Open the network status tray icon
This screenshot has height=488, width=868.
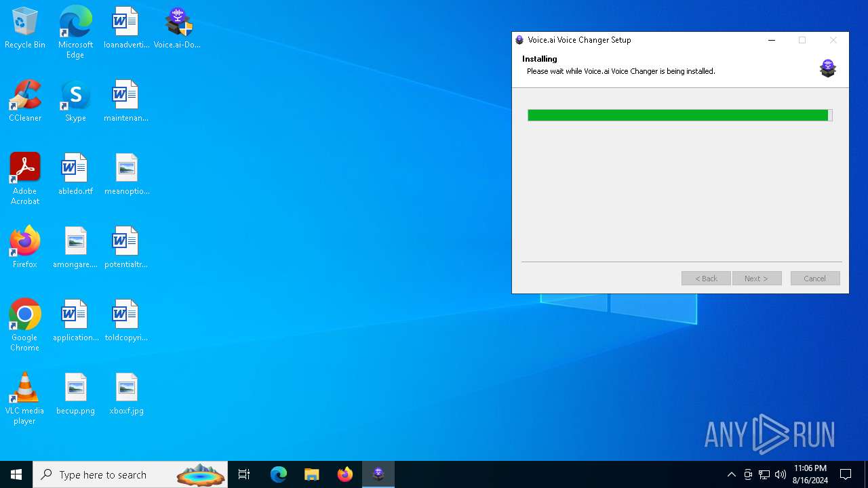pyautogui.click(x=764, y=474)
